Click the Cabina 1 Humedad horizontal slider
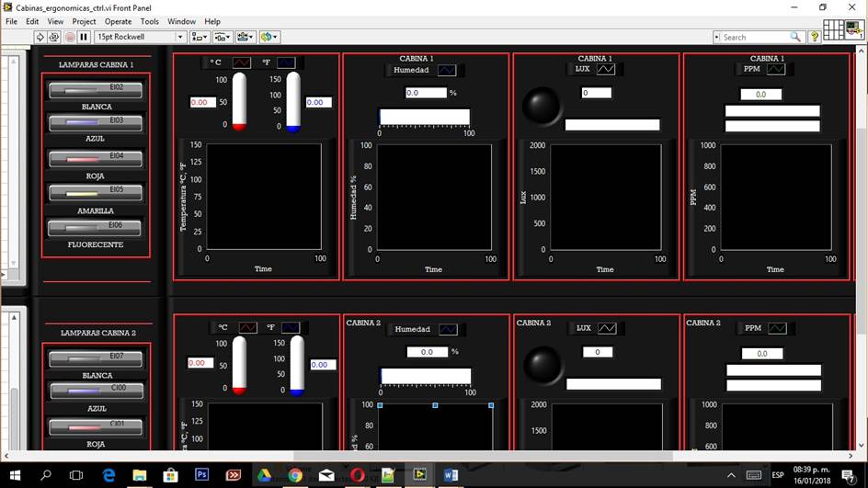 point(424,117)
